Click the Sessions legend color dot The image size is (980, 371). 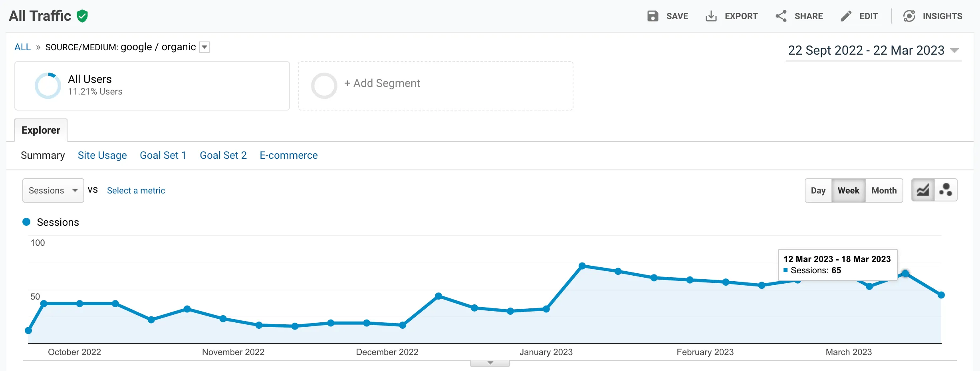click(x=26, y=222)
